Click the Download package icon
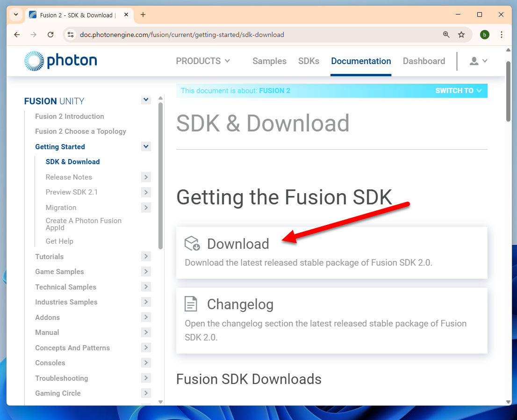This screenshot has width=517, height=420. tap(192, 244)
